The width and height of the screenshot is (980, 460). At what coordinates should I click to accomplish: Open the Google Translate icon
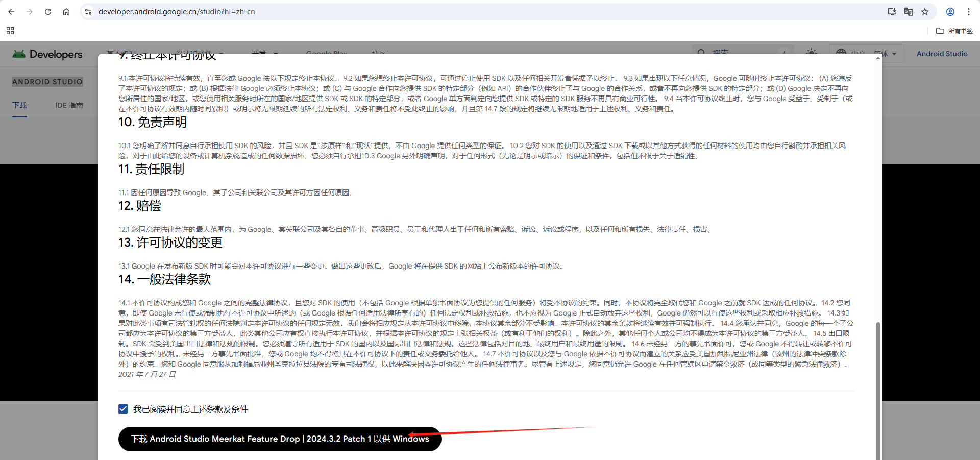(909, 12)
